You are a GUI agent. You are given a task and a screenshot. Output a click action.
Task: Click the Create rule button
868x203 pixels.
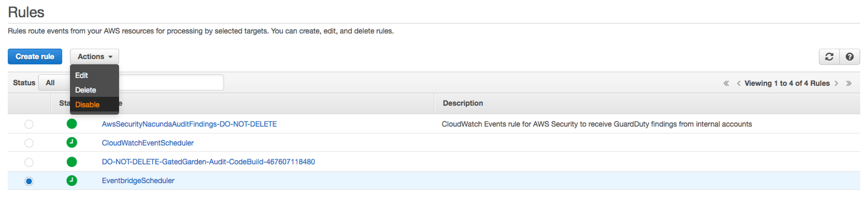pos(35,57)
